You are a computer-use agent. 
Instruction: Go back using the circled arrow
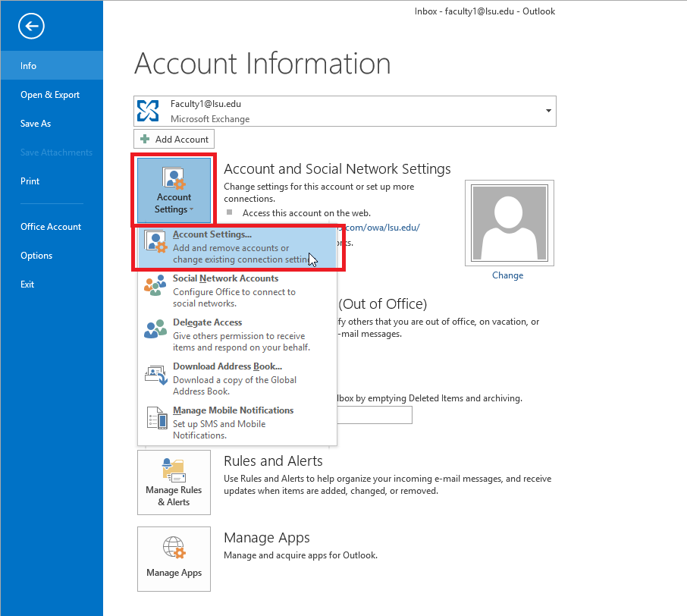pyautogui.click(x=31, y=27)
